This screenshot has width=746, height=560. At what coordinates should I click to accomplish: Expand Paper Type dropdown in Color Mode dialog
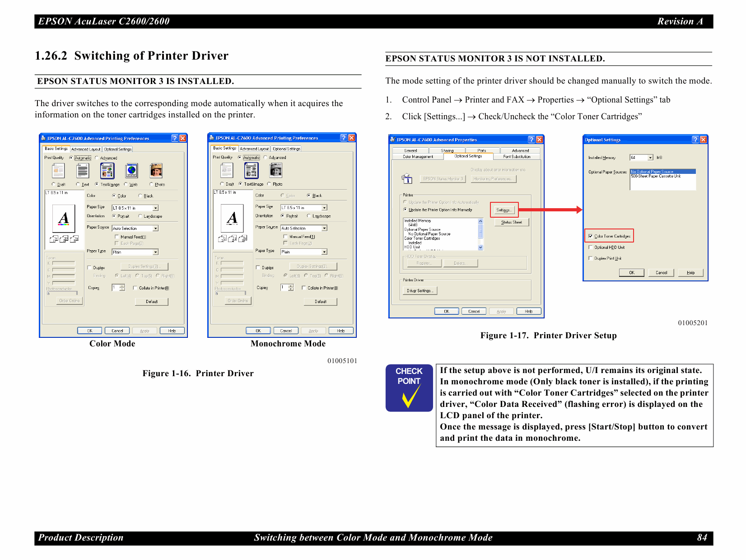click(155, 252)
